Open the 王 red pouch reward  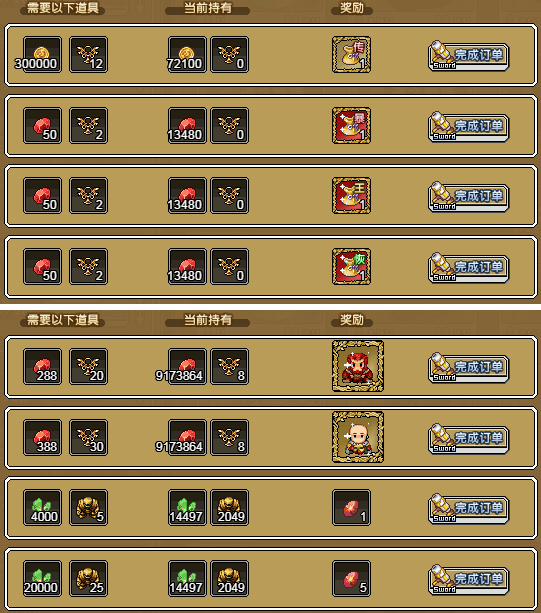click(x=351, y=195)
